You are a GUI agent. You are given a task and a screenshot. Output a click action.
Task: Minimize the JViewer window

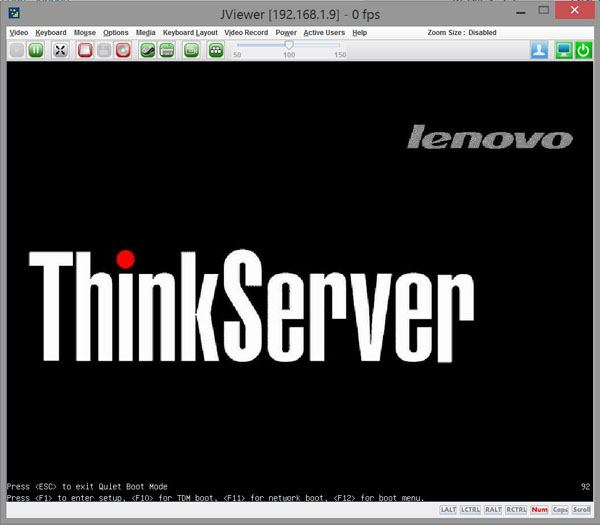point(520,12)
